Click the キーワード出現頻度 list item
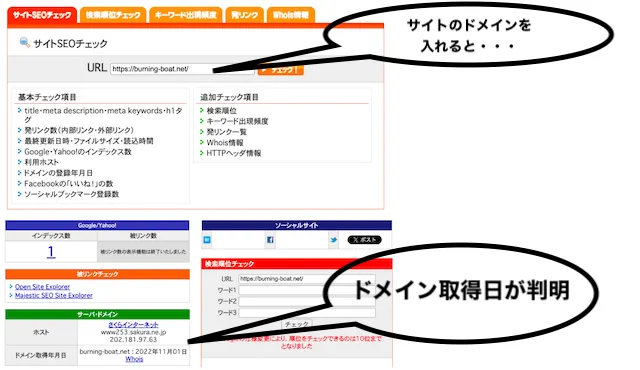 point(237,121)
